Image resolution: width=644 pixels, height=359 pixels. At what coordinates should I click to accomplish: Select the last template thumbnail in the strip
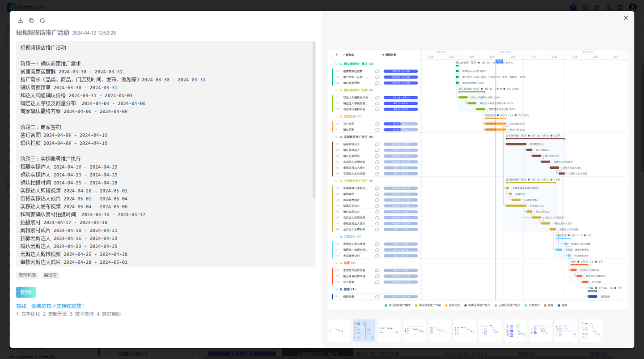[591, 330]
